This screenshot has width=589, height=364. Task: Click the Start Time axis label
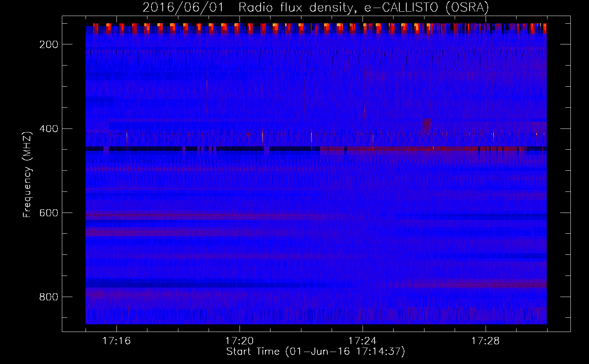pyautogui.click(x=316, y=352)
